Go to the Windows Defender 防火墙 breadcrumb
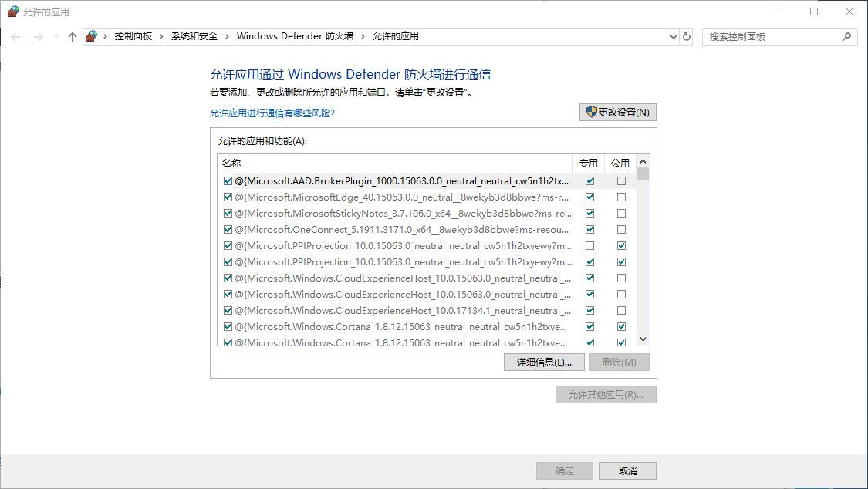The height and width of the screenshot is (489, 868). (x=295, y=36)
